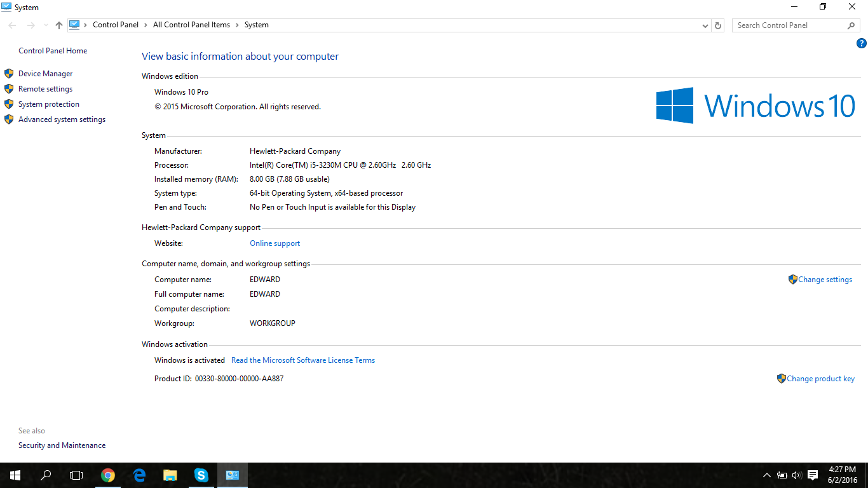Click shield icon beside System protection

pos(9,104)
